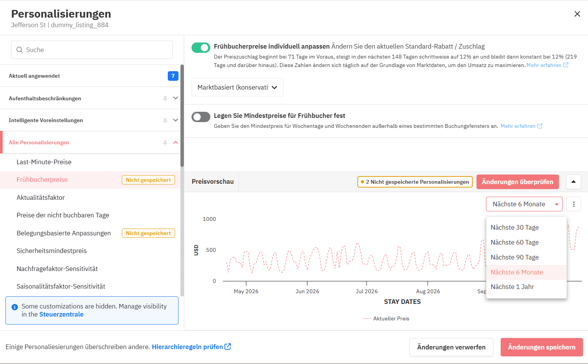This screenshot has width=588, height=364.
Task: Collapse the Preisvorschau panel with the arrow
Action: [x=573, y=182]
